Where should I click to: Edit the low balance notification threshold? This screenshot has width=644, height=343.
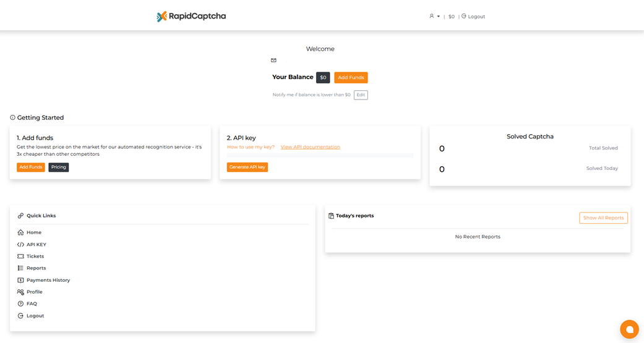click(361, 95)
